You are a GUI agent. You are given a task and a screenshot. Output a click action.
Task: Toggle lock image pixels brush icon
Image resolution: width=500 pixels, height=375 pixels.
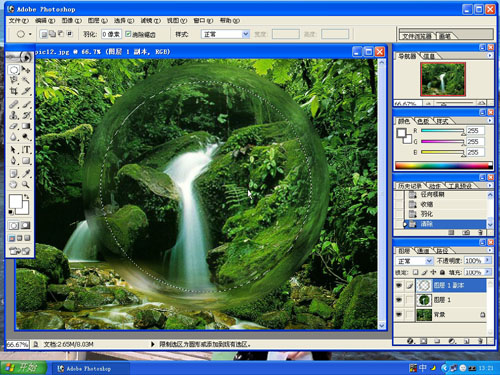click(x=424, y=272)
